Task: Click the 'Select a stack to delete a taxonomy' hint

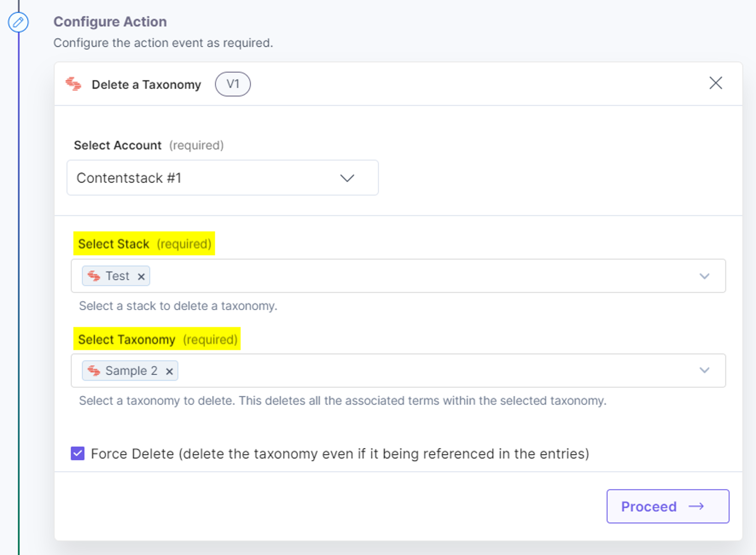Action: 178,306
